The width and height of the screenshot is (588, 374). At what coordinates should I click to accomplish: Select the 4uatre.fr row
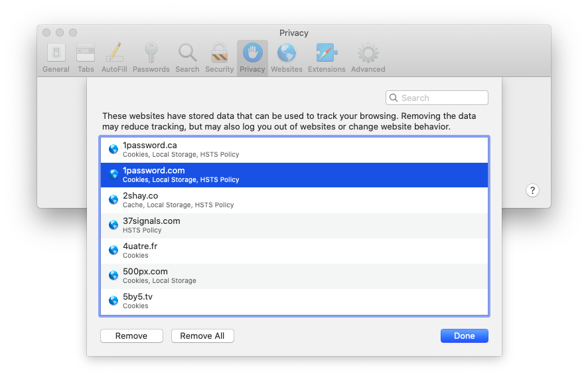(x=295, y=250)
